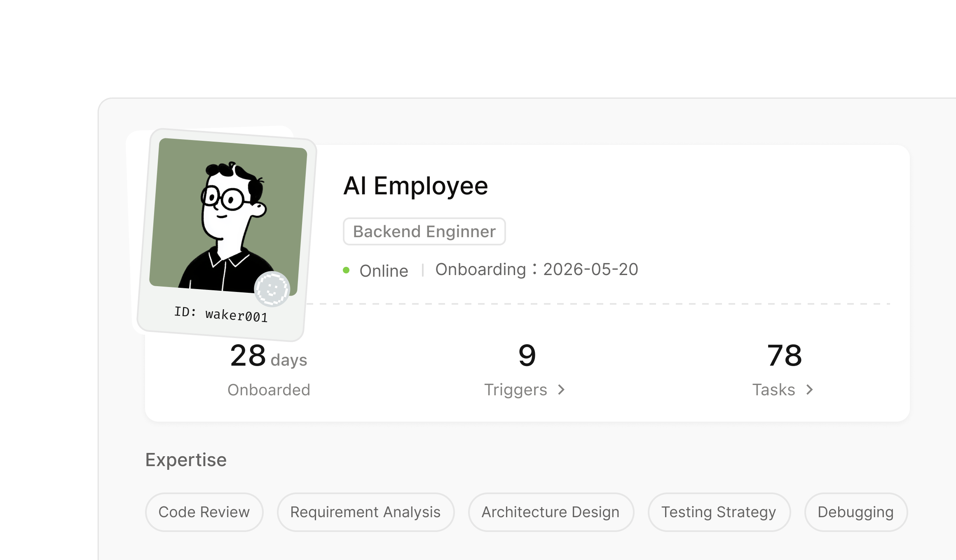Open Tasks via its chevron arrow
Image resolution: width=956 pixels, height=560 pixels.
(809, 390)
